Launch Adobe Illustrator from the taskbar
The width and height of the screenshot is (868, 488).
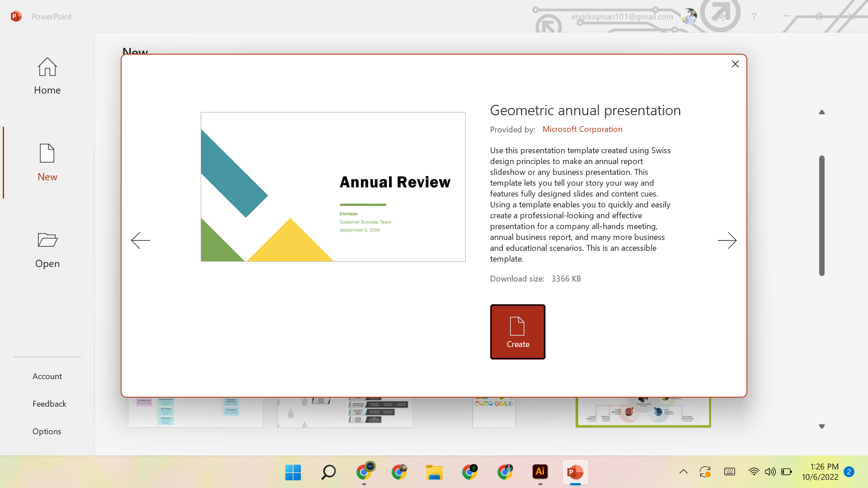(x=540, y=471)
